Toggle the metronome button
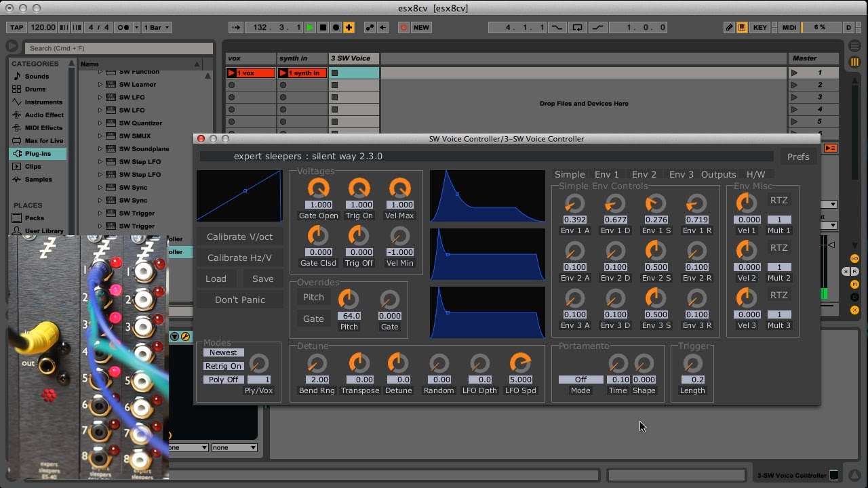The height and width of the screenshot is (488, 868). (124, 28)
